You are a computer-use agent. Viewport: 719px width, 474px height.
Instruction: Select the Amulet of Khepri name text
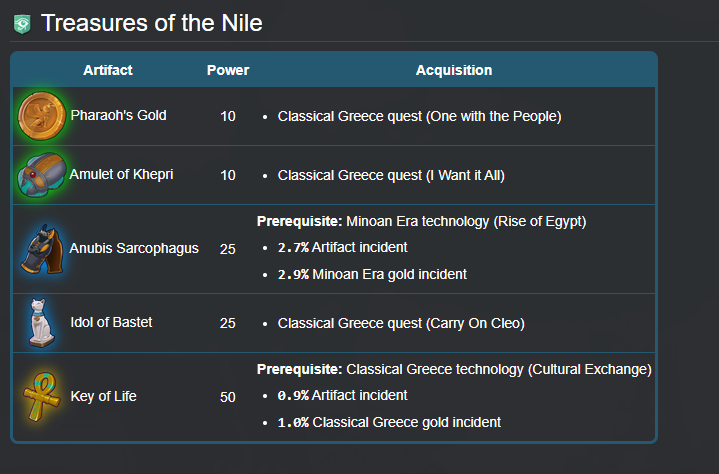point(121,174)
